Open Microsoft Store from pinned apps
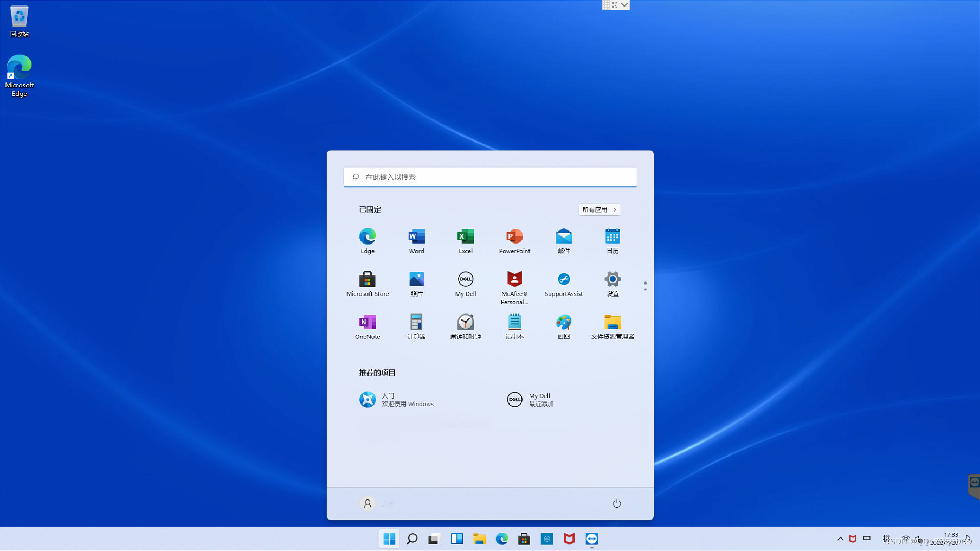This screenshot has height=551, width=980. pos(367,284)
